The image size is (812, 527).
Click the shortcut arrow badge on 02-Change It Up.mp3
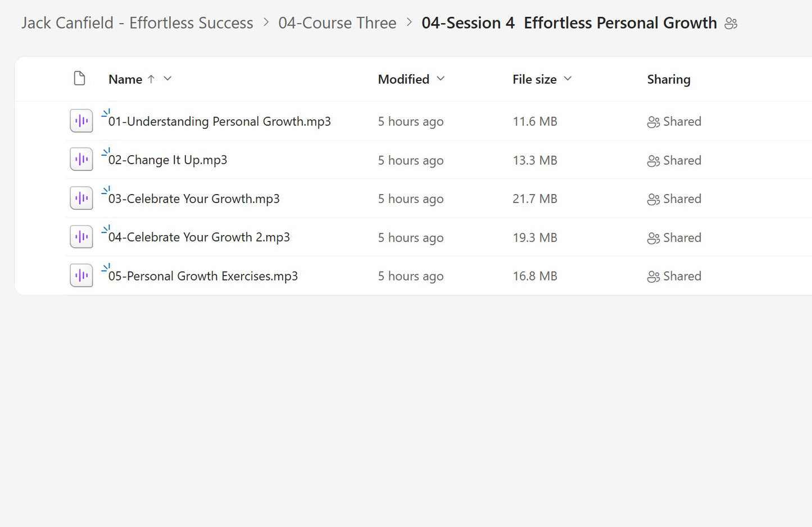pyautogui.click(x=105, y=152)
